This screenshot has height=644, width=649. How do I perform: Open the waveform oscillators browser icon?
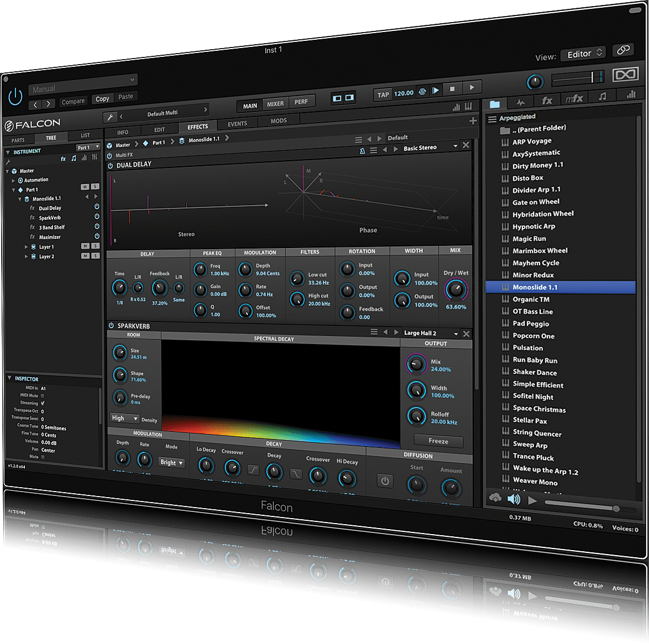[x=520, y=102]
